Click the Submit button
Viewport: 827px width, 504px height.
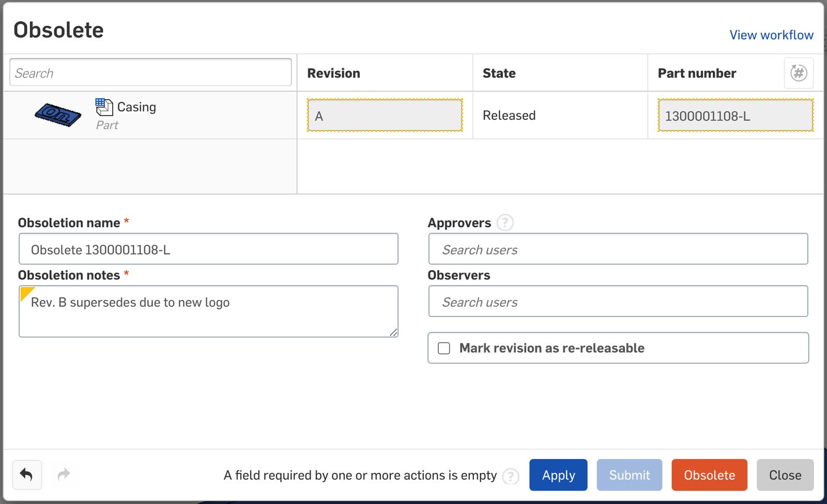[x=629, y=475]
